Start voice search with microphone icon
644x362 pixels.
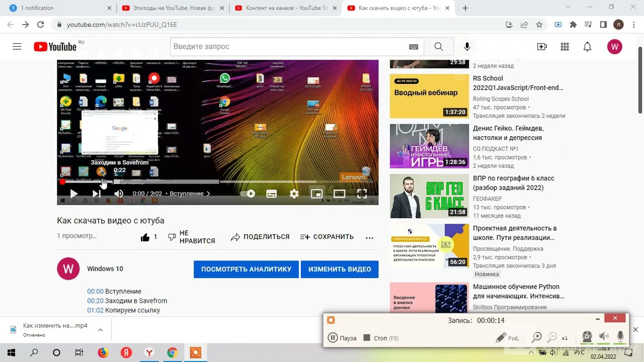click(467, 46)
